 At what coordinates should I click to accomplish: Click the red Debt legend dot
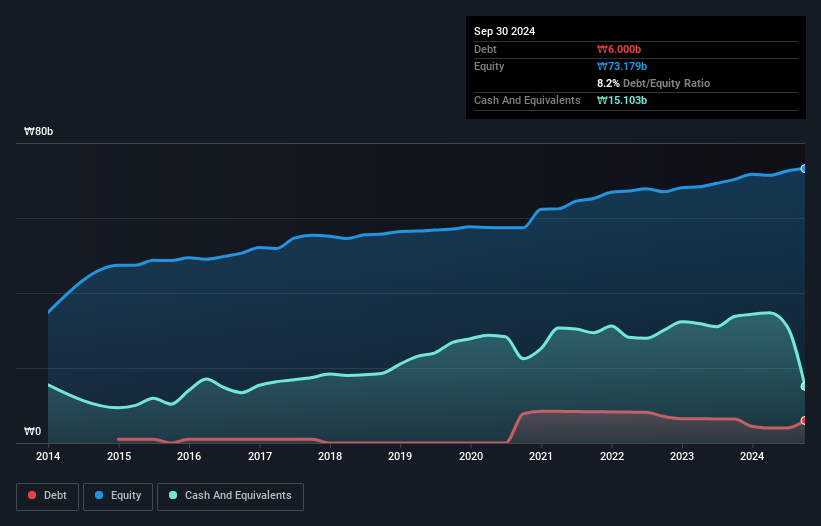click(32, 495)
